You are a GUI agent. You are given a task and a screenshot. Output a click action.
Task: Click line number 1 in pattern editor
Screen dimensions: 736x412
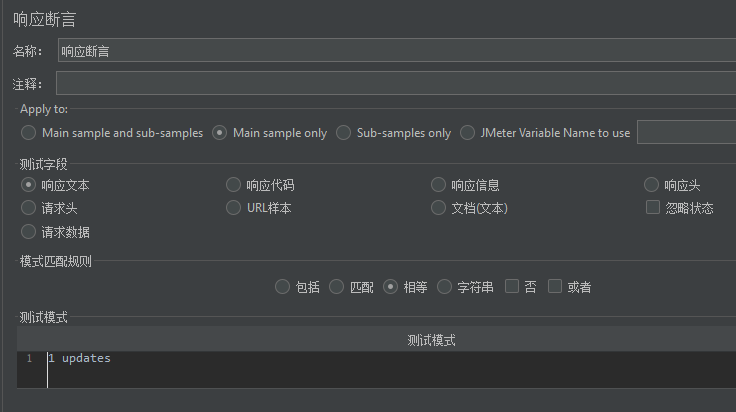29,359
